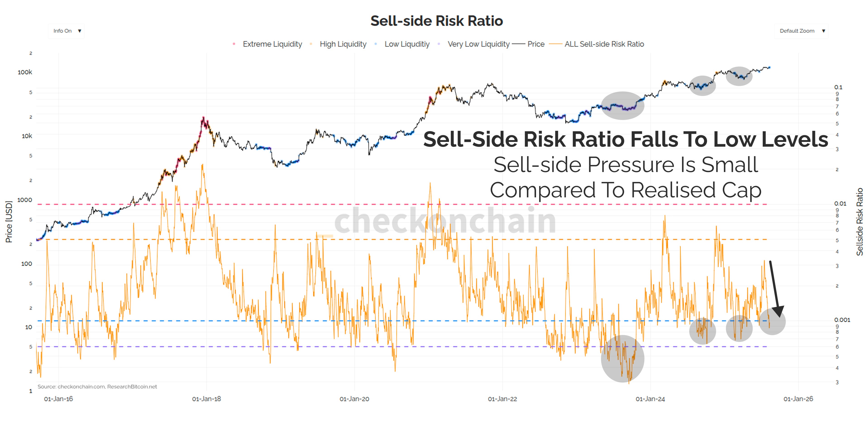868x421 pixels.
Task: Expand the Default Zoom selector arrow
Action: 824,31
